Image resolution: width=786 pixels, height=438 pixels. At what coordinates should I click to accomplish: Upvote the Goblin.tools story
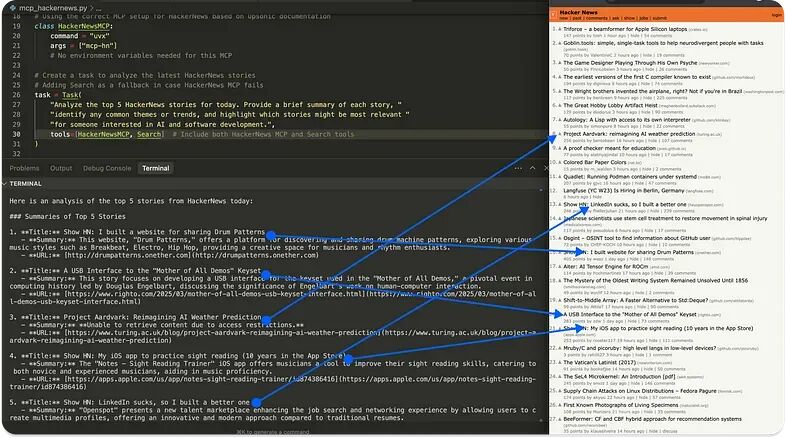[559, 43]
